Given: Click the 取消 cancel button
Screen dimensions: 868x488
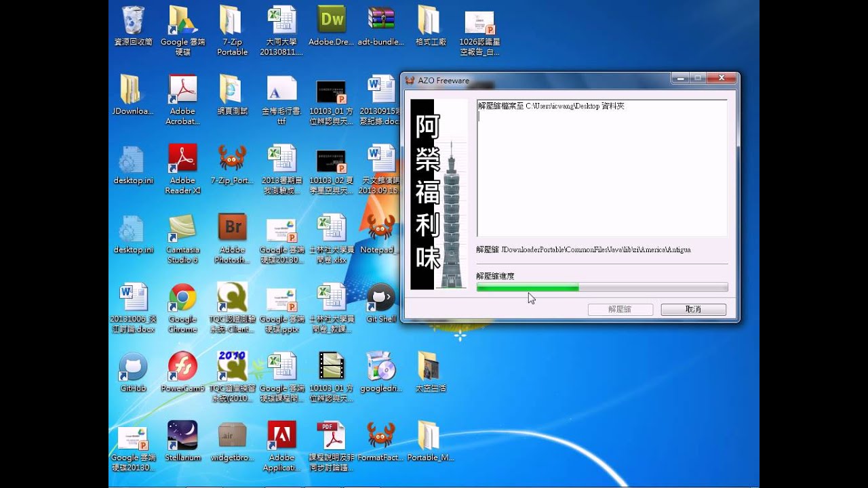Looking at the screenshot, I should [x=693, y=310].
